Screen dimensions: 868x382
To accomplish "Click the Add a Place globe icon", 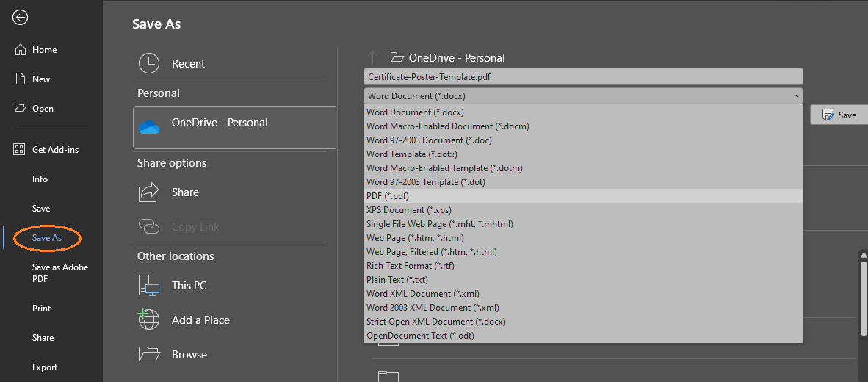I will pos(149,320).
